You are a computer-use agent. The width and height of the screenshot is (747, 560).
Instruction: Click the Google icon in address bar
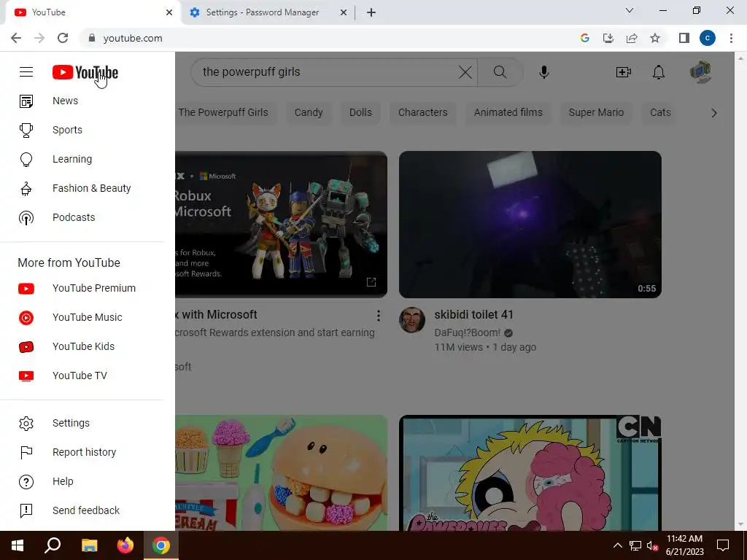(x=585, y=38)
